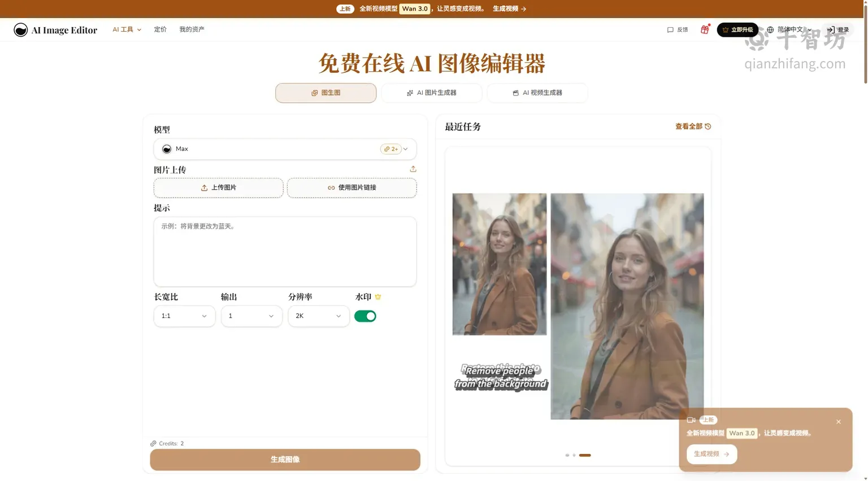This screenshot has height=481, width=868.
Task: Open the 分辨率 2K dropdown
Action: pyautogui.click(x=319, y=316)
